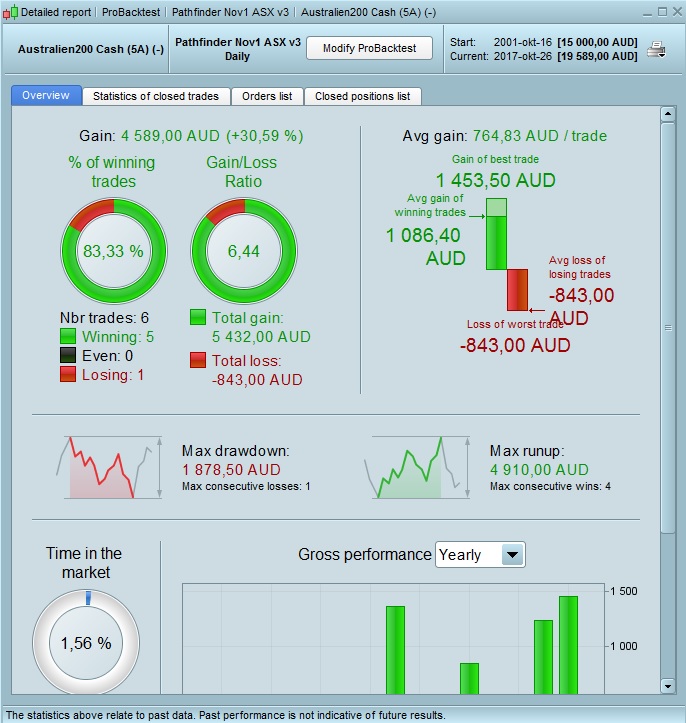Click the 5 432,00 AUD total gain value
Viewport: 686px width, 723px height.
click(261, 337)
